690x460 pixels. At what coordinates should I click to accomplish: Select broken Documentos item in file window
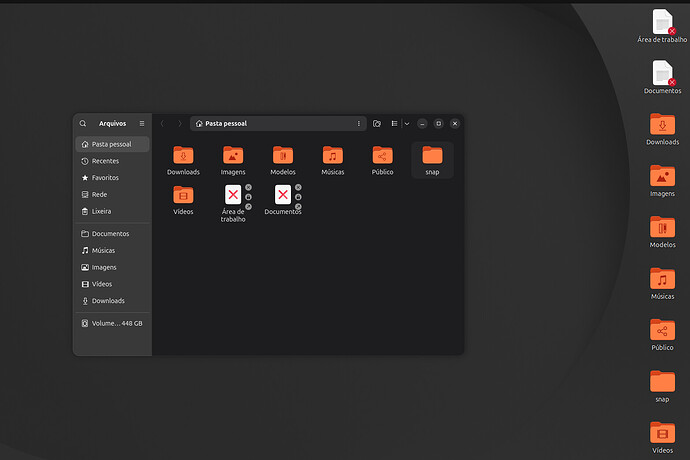click(x=283, y=200)
